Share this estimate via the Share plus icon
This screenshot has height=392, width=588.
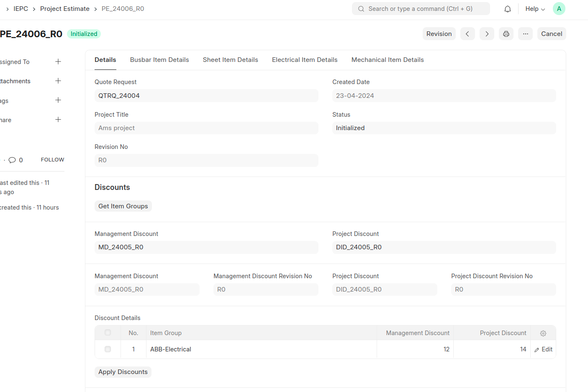point(58,120)
